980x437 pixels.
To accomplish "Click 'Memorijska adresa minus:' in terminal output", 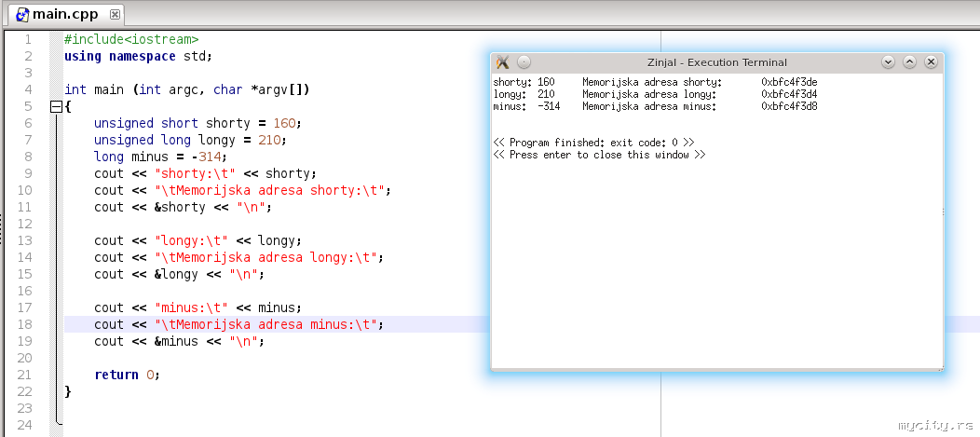I will coord(649,106).
